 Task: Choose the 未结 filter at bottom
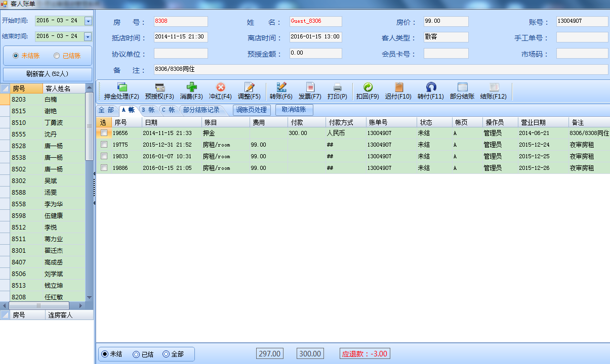pos(112,354)
